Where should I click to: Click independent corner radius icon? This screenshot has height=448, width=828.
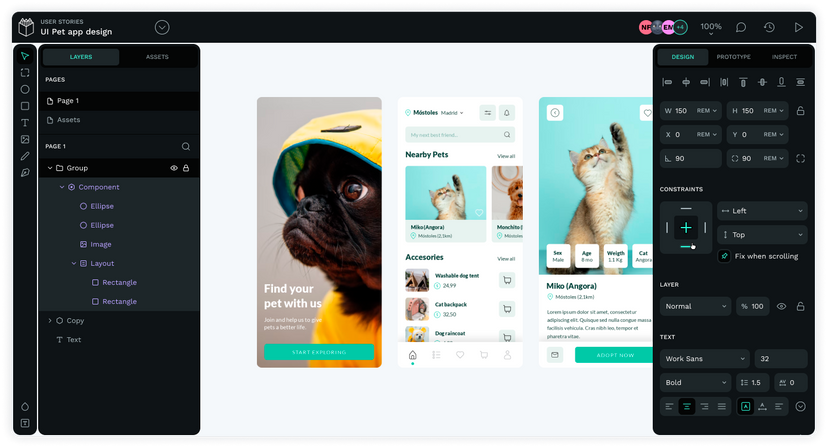tap(801, 158)
